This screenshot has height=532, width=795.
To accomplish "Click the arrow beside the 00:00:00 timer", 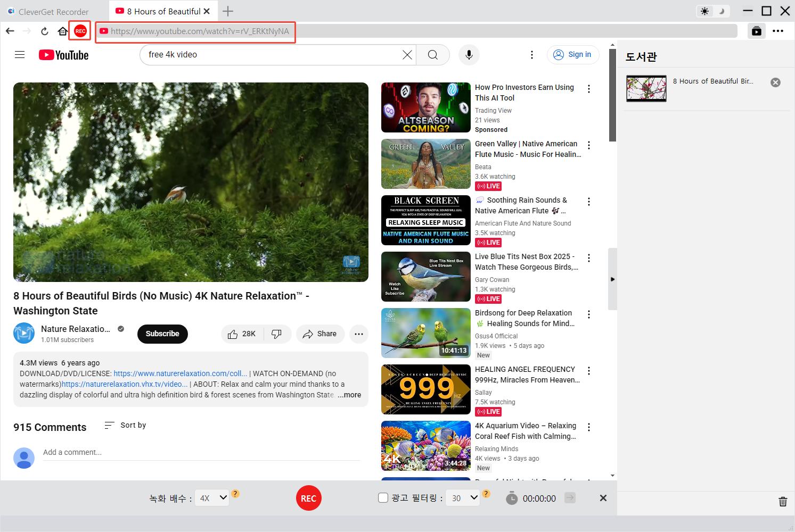I will (x=570, y=498).
